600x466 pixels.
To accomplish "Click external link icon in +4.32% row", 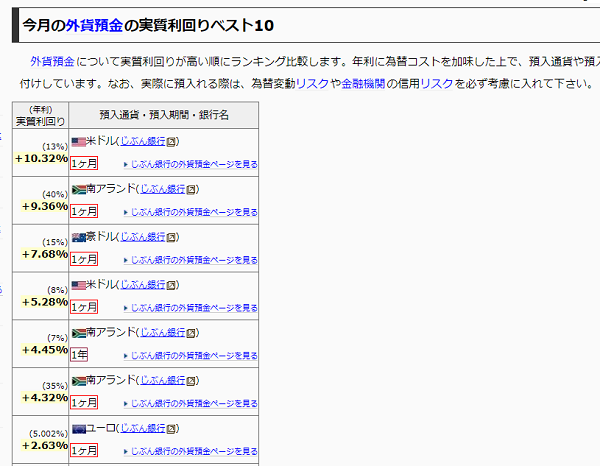I will click(x=191, y=381).
